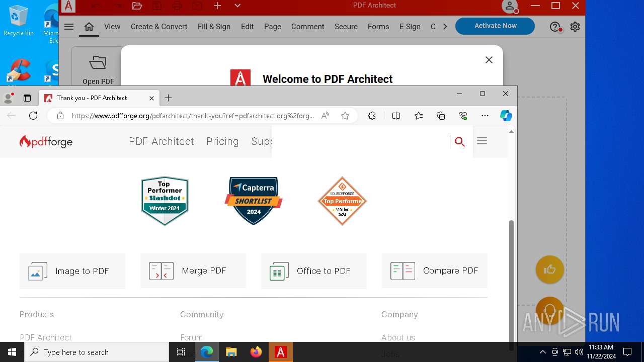The width and height of the screenshot is (644, 362).
Task: Refresh the pdfforge page
Action: (33, 116)
